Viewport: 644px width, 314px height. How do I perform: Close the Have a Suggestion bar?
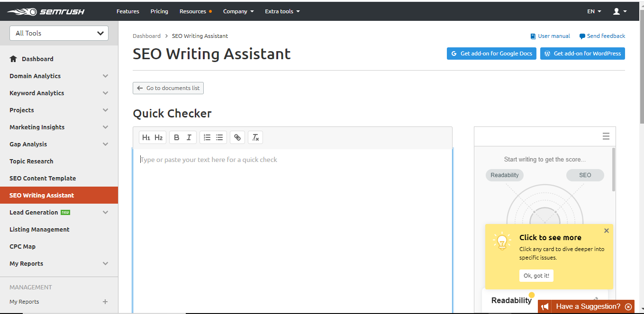click(x=628, y=307)
